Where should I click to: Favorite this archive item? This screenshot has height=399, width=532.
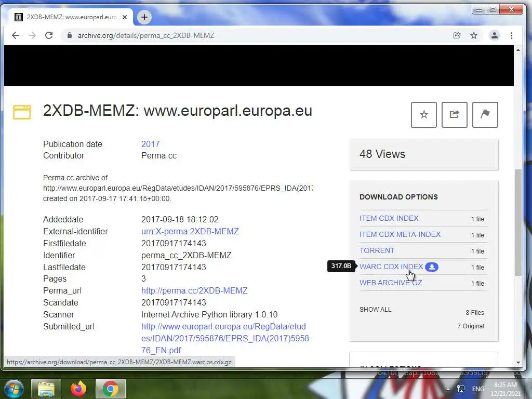(x=424, y=115)
